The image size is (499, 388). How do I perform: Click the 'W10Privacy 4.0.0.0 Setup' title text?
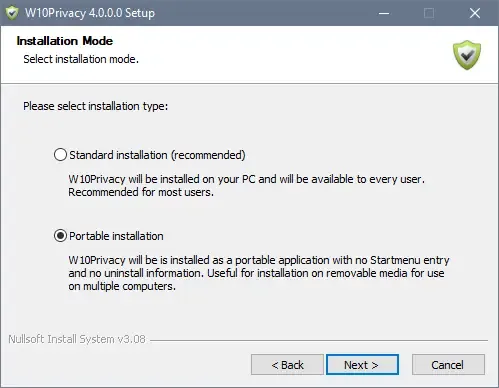pos(90,13)
